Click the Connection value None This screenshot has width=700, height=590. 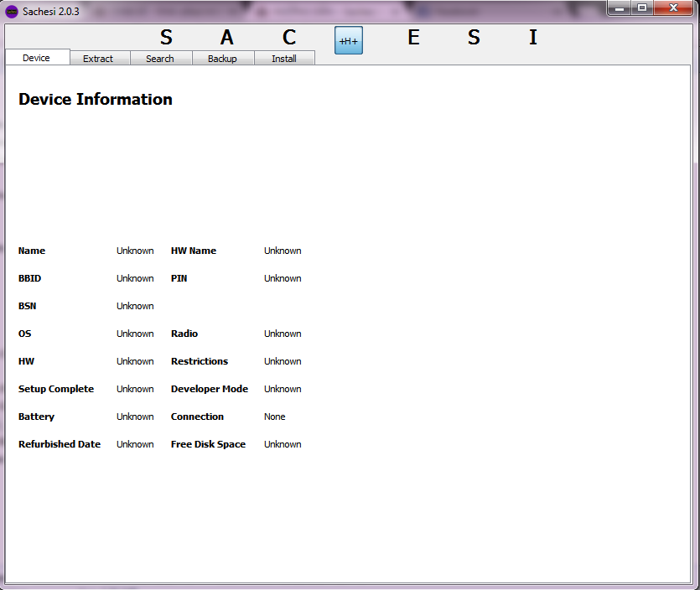275,417
